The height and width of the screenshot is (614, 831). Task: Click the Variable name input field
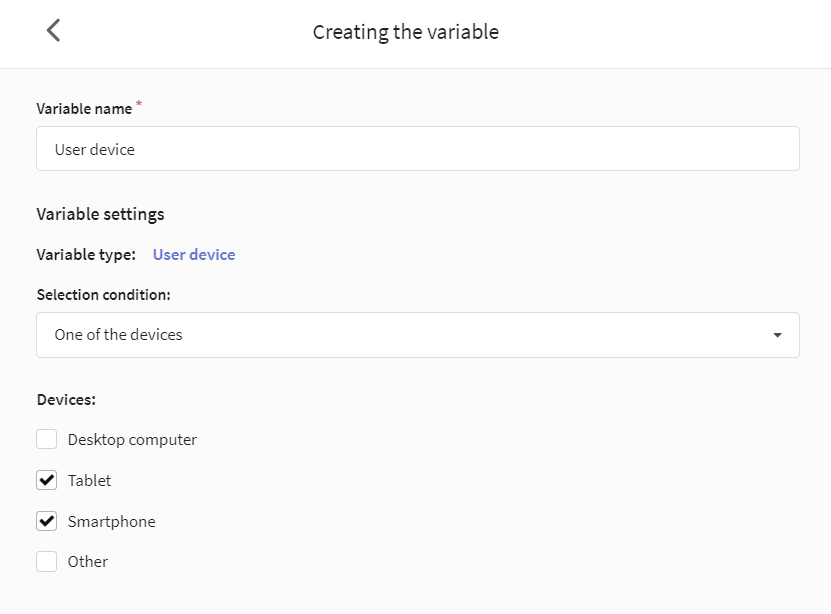(x=418, y=149)
